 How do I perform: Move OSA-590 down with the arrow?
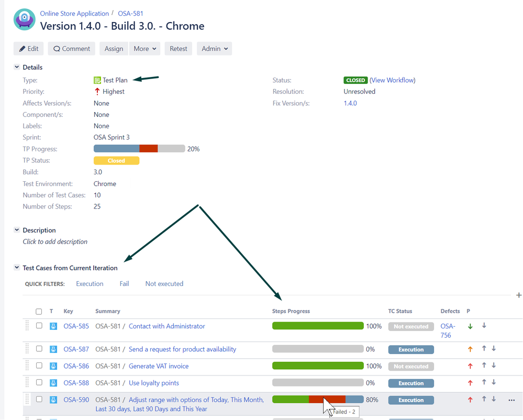point(494,399)
